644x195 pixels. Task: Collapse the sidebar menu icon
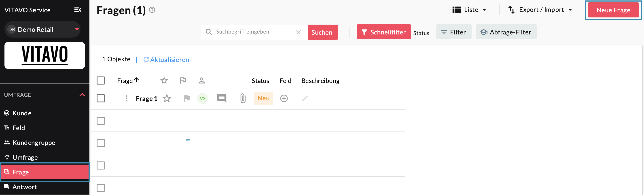78,10
